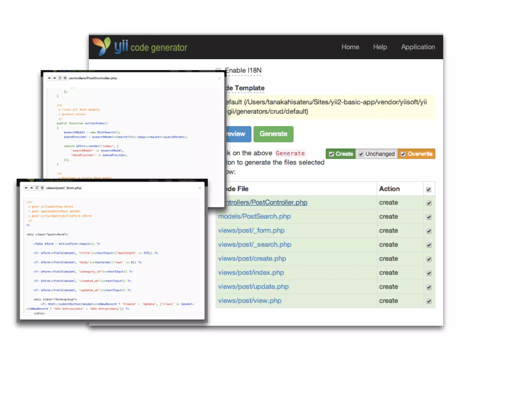Click next file arrow in PostController.php preview
Image resolution: width=532 pixels, height=399 pixels.
pyautogui.click(x=55, y=78)
